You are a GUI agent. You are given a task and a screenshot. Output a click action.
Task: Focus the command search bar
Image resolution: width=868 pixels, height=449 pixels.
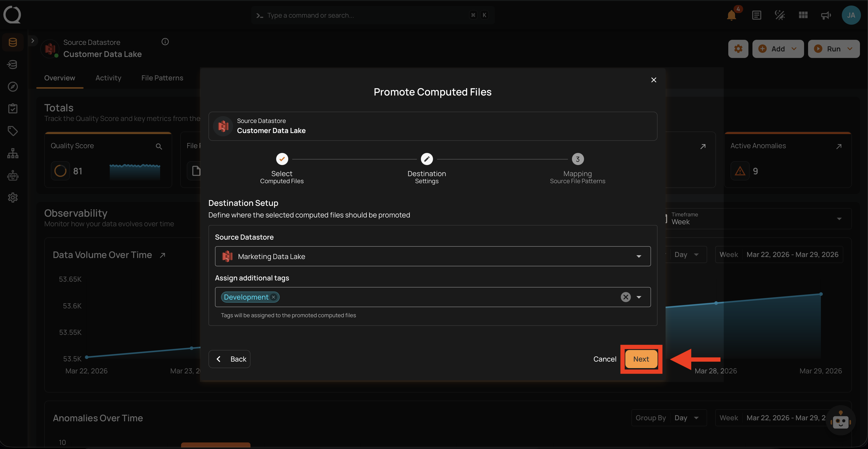pos(373,15)
